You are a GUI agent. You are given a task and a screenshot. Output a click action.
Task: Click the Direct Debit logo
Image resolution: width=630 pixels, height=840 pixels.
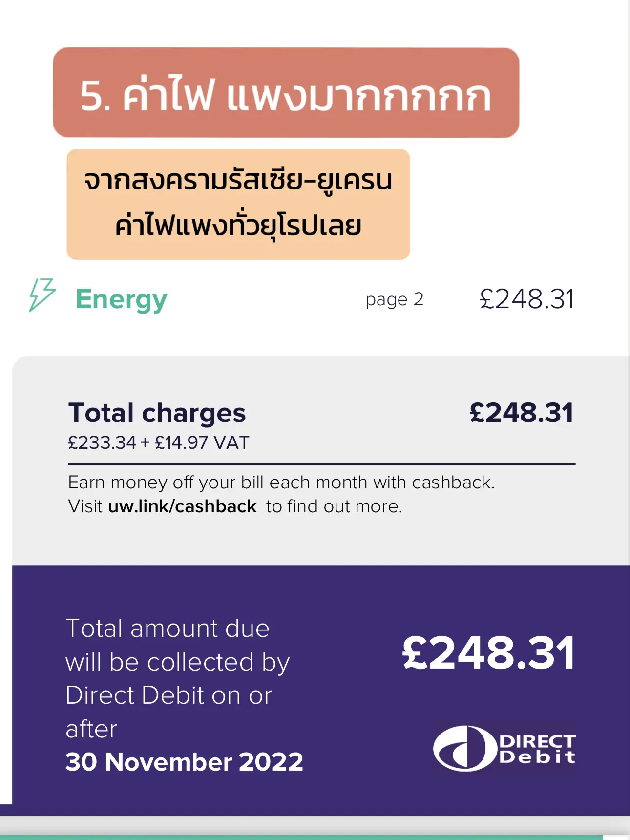click(x=504, y=748)
